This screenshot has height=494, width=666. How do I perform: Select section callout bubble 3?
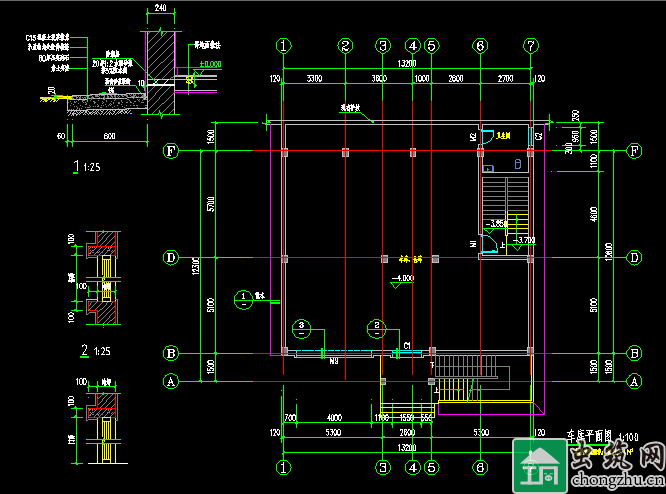pos(301,326)
